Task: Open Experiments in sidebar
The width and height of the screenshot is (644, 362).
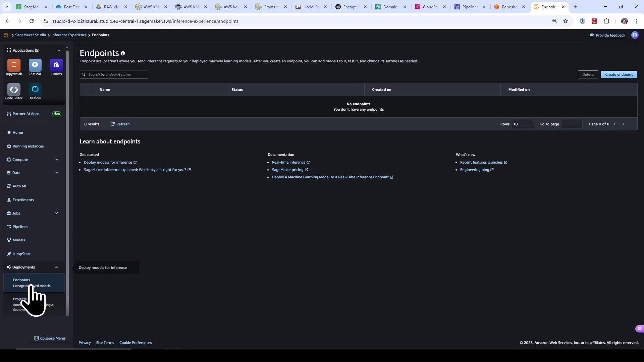Action: pyautogui.click(x=20, y=200)
